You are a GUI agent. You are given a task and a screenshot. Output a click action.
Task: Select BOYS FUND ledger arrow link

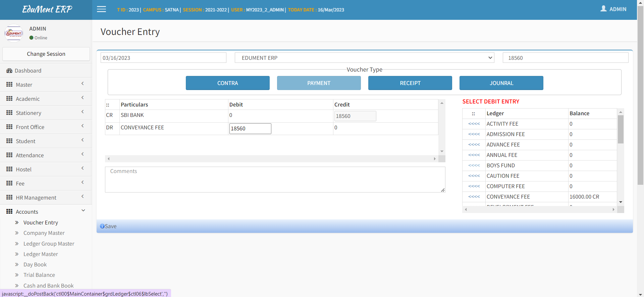point(474,165)
